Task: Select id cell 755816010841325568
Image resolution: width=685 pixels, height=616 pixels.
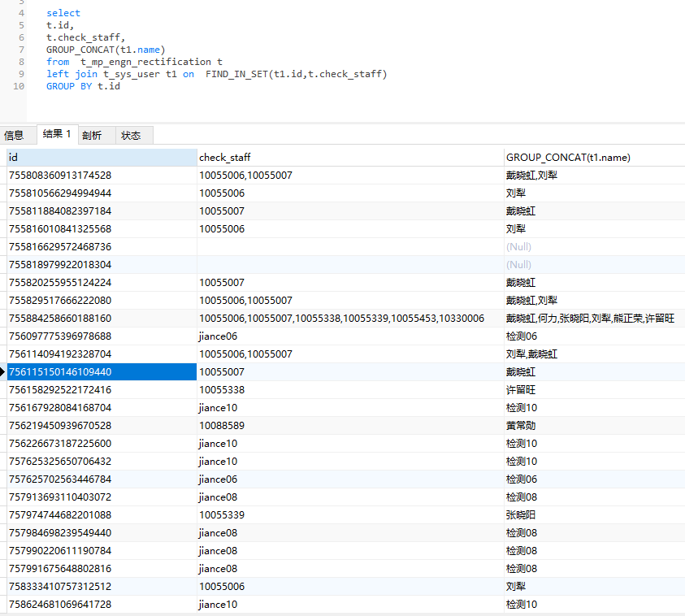Action: (102, 229)
